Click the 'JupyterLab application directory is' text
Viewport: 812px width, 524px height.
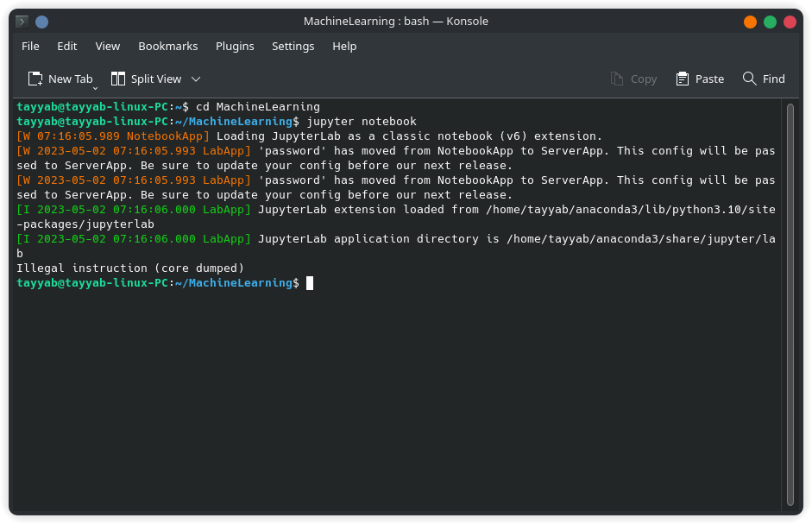379,238
